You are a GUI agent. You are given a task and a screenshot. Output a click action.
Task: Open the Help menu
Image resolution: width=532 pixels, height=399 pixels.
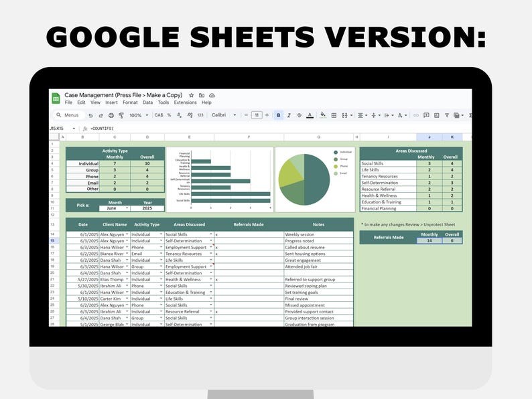click(206, 102)
